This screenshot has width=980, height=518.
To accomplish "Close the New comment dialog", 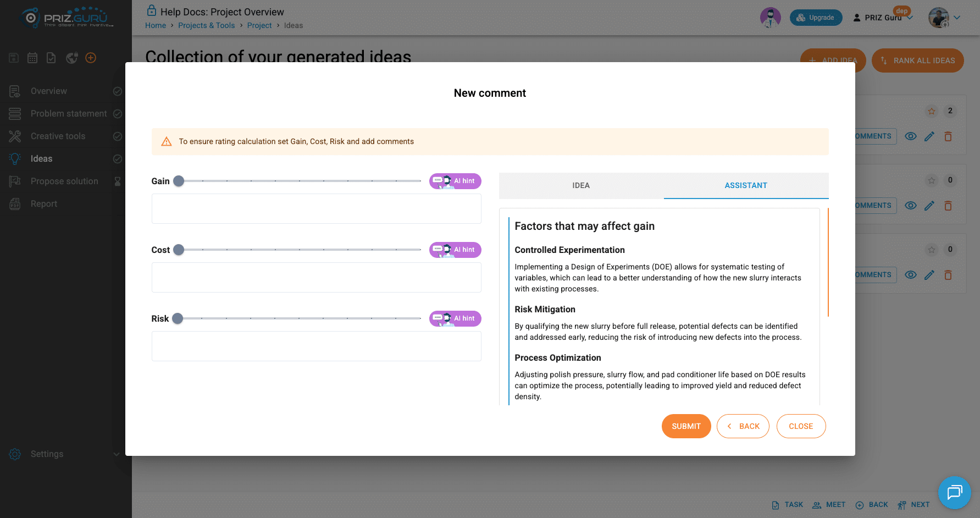I will pos(801,426).
